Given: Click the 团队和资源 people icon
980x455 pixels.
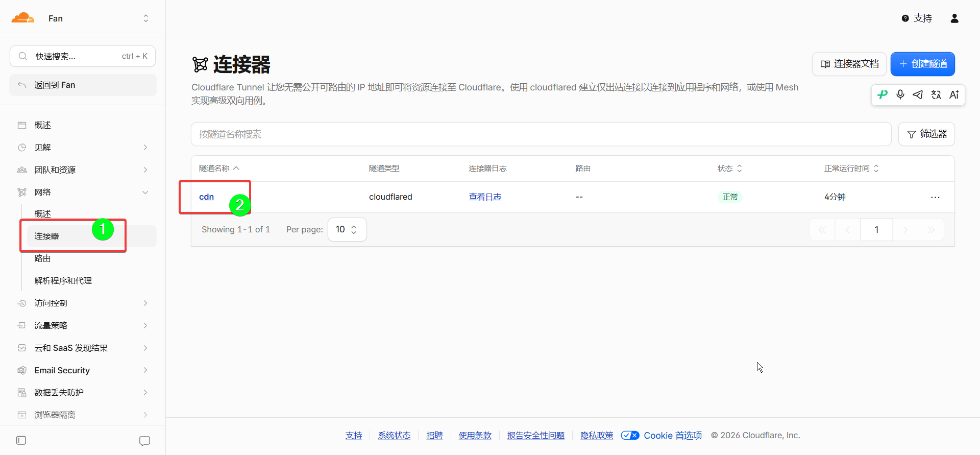Looking at the screenshot, I should click(x=22, y=170).
